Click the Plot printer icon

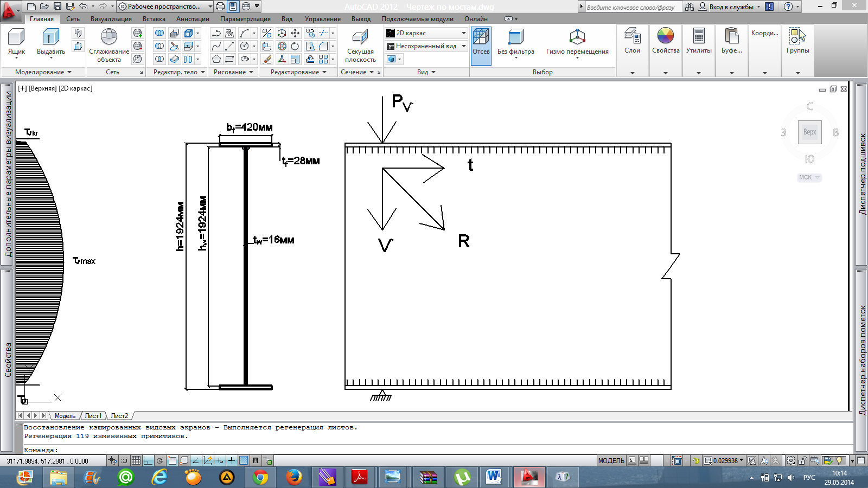click(220, 7)
